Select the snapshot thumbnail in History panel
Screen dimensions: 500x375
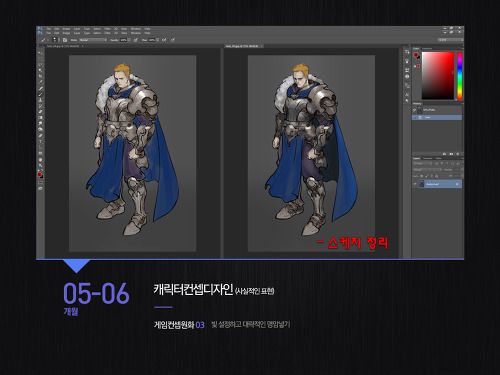tap(420, 110)
